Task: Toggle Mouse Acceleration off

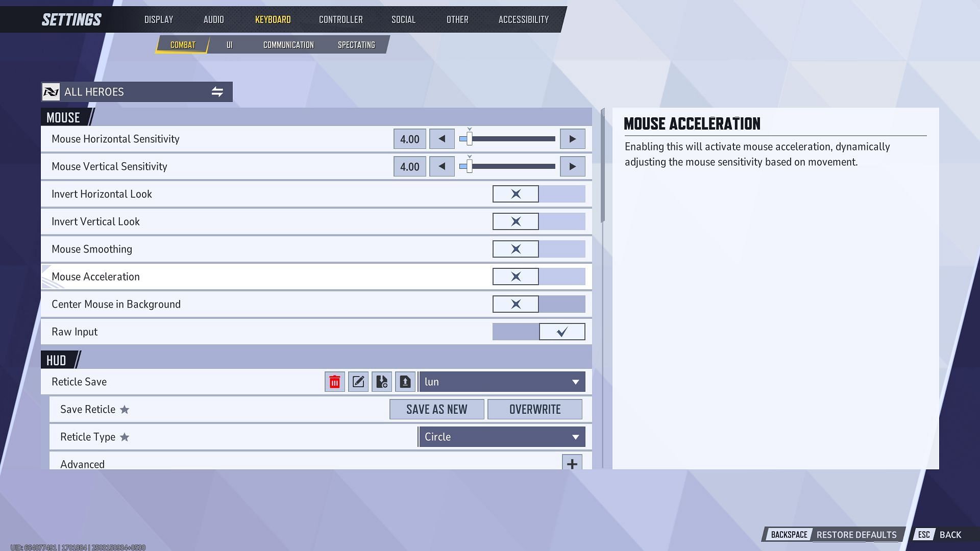Action: click(x=516, y=277)
